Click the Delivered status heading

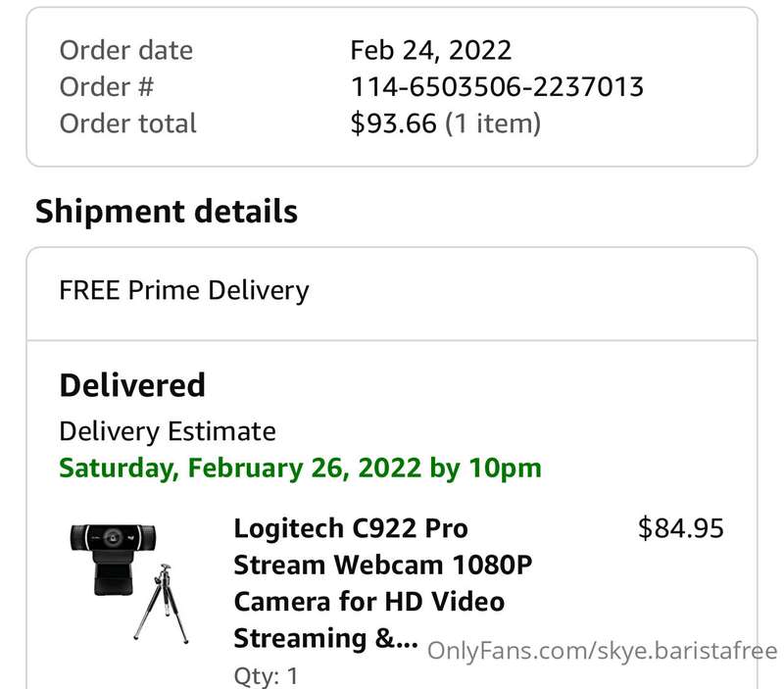tap(132, 385)
